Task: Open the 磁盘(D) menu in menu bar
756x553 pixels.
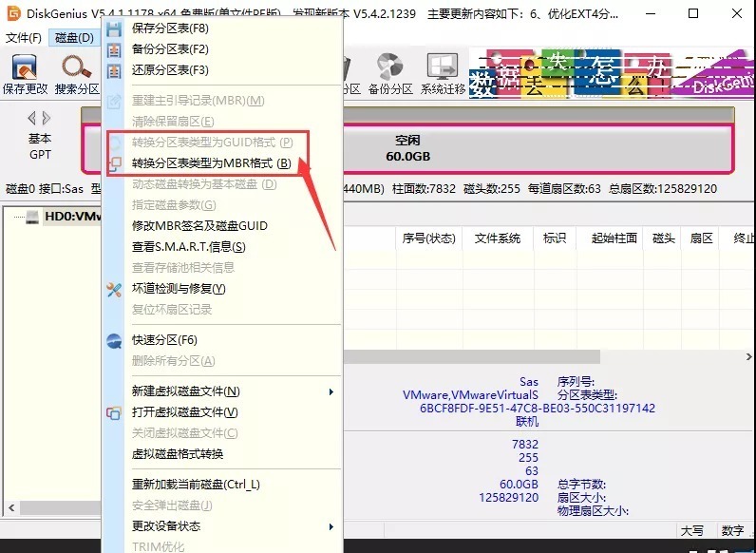Action: coord(74,38)
